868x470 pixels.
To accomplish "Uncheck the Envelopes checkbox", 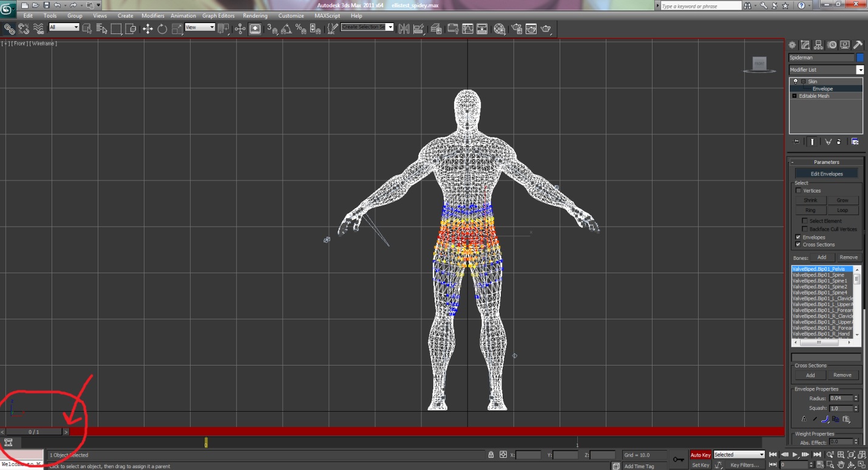I will point(798,237).
